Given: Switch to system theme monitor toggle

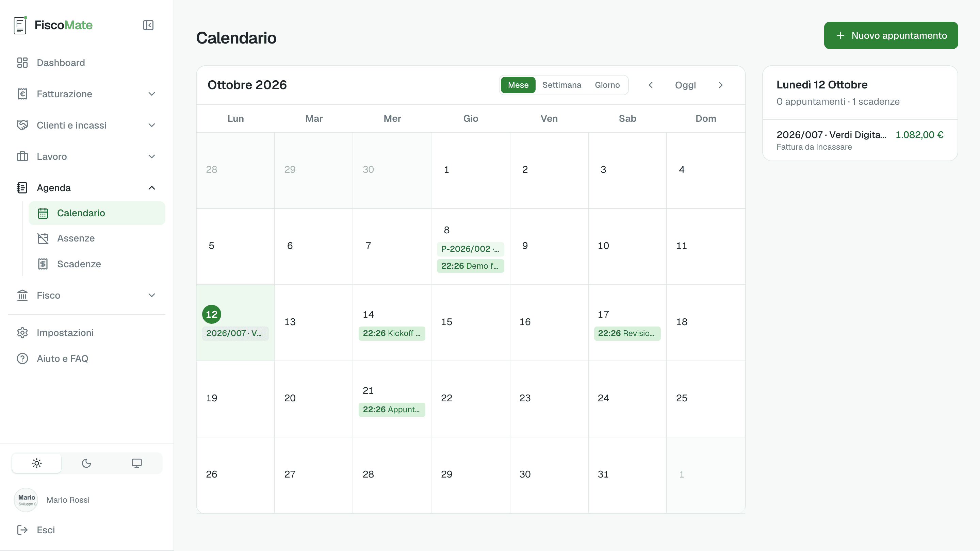Looking at the screenshot, I should tap(136, 463).
